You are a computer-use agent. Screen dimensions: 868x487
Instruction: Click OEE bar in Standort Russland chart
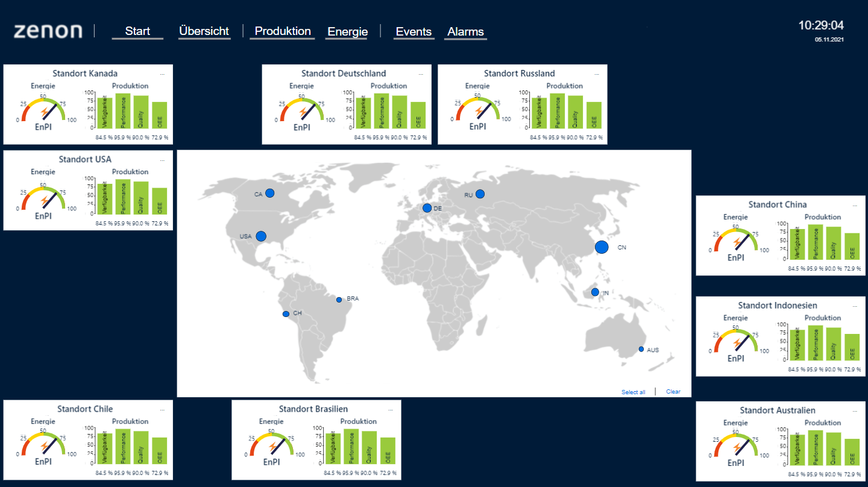click(x=594, y=115)
